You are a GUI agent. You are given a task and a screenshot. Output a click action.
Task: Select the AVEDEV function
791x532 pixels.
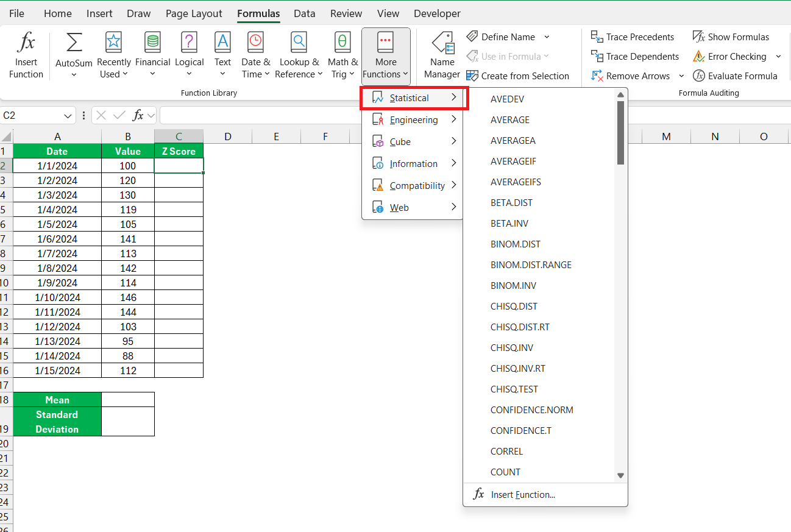[507, 99]
